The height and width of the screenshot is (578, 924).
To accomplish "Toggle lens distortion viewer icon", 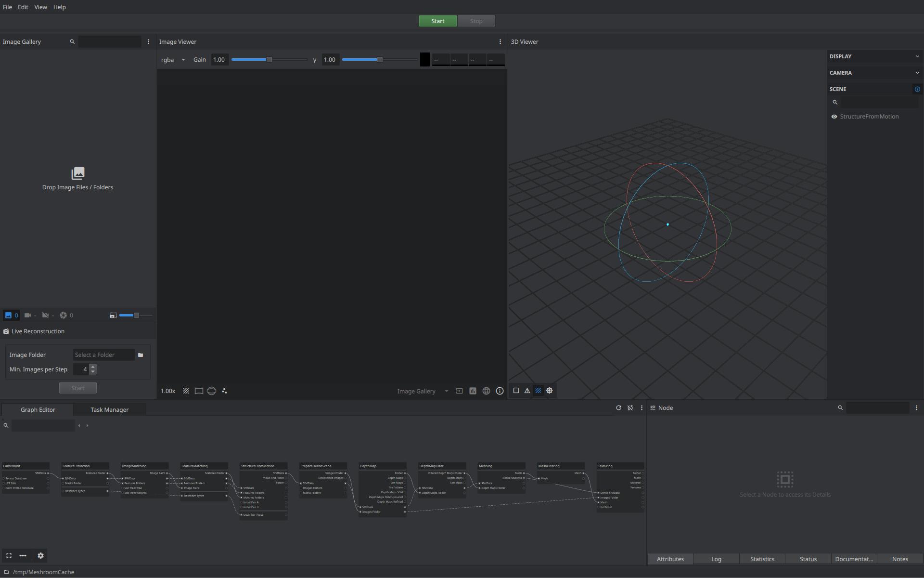I will point(199,391).
